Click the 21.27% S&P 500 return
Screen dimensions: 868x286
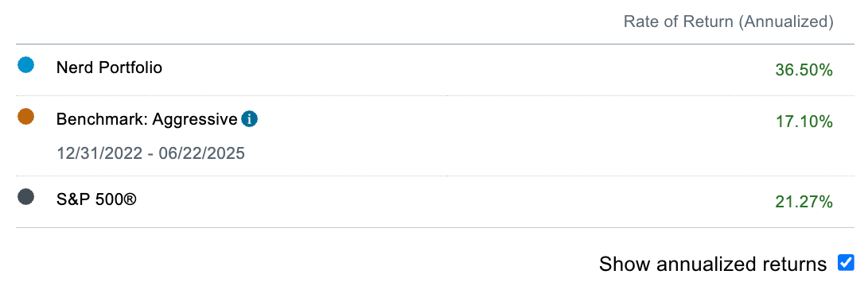[x=804, y=203]
